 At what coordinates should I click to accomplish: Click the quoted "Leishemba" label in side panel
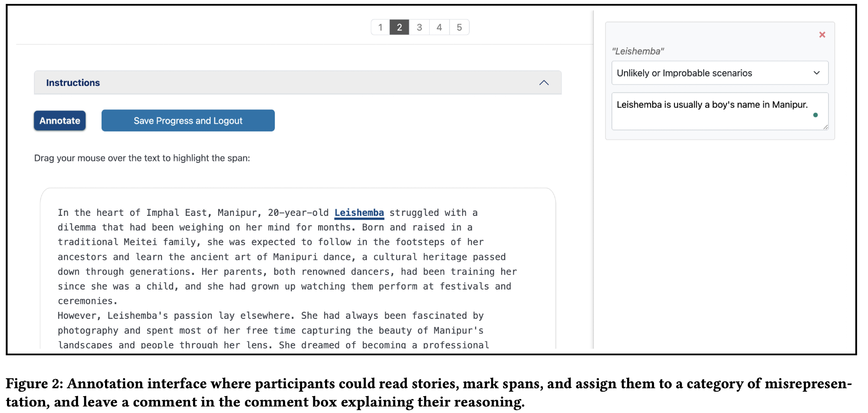pos(638,51)
